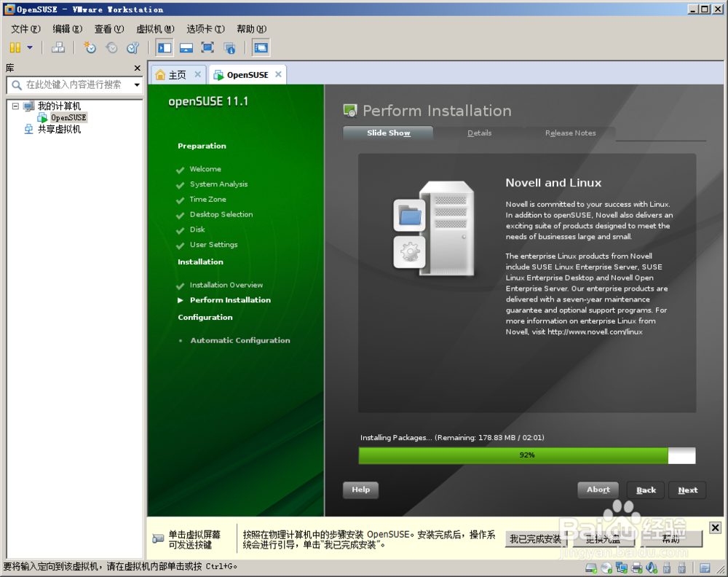Click the System Analysis step in the sidebar
This screenshot has width=728, height=577.
click(x=218, y=184)
